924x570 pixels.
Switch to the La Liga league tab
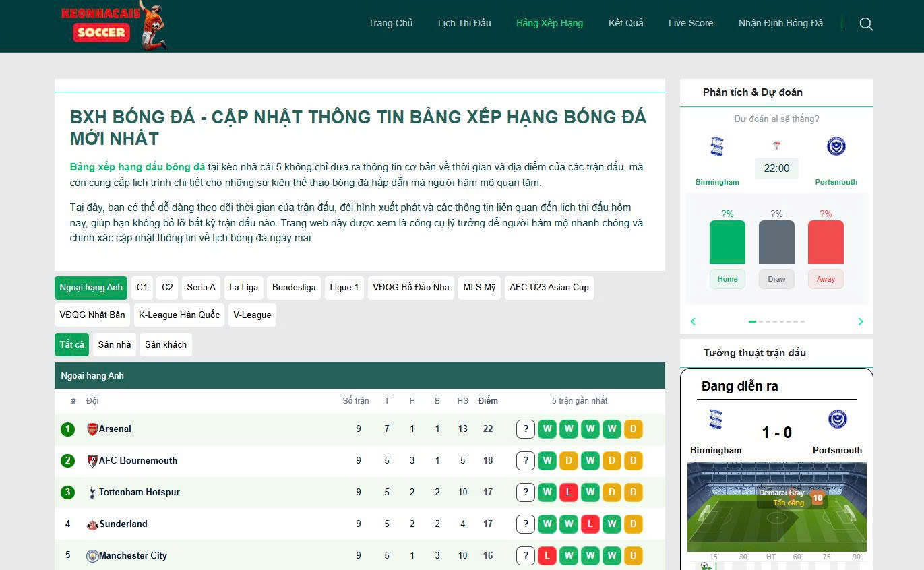(243, 288)
